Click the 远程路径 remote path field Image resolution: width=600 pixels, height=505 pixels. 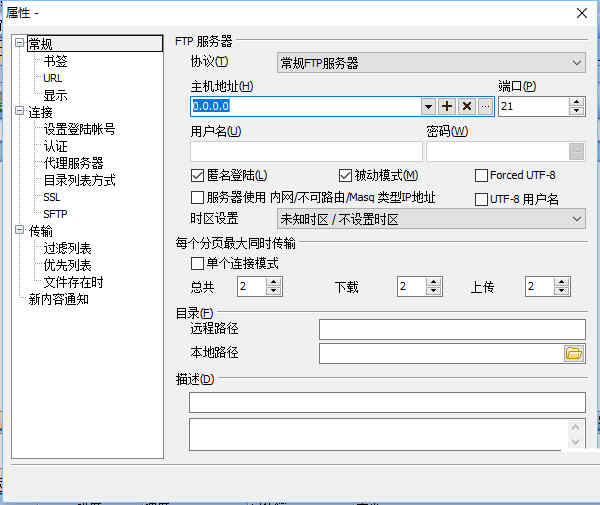click(452, 329)
